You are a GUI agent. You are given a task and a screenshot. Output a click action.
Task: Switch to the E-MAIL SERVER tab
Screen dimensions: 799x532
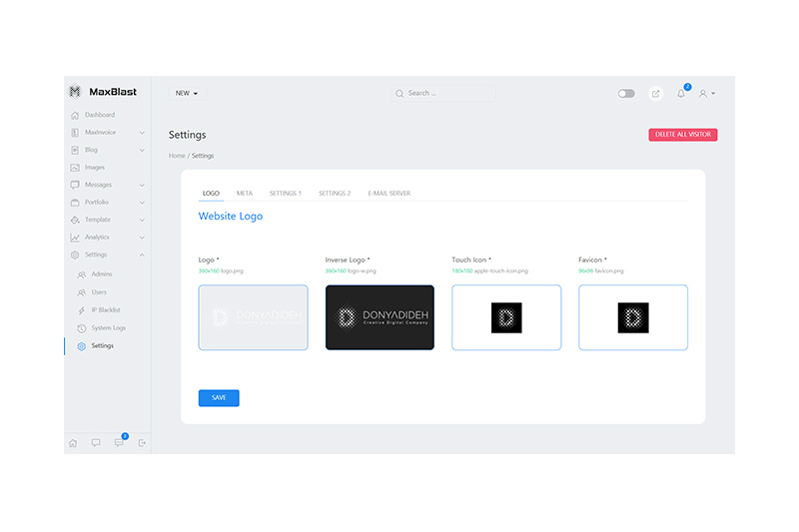coord(389,193)
